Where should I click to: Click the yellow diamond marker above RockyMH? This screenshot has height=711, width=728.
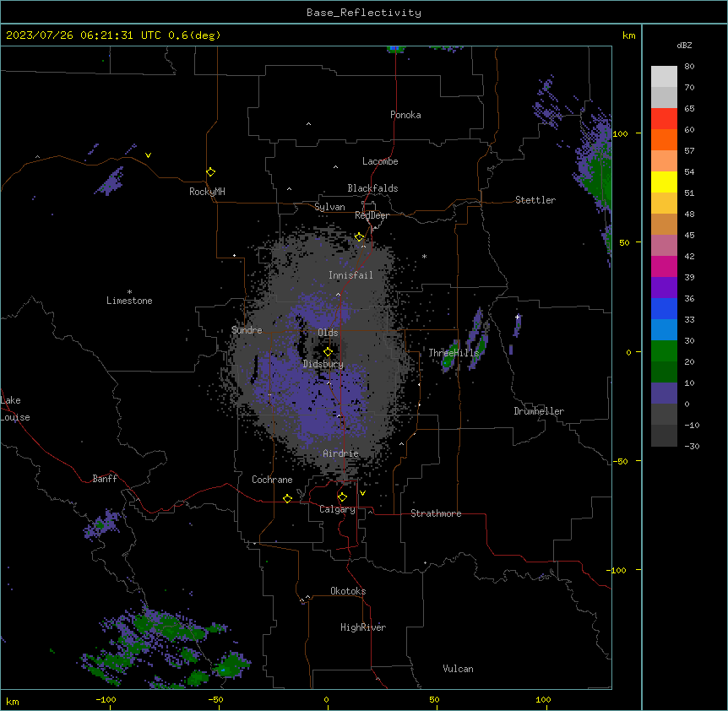coord(211,172)
